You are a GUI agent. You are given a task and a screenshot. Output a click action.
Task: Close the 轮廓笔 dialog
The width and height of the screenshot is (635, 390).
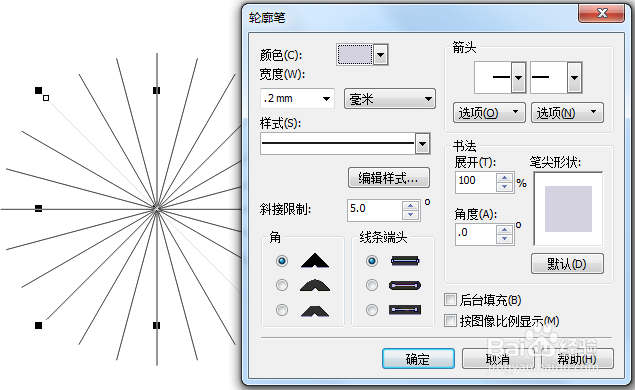[x=602, y=13]
